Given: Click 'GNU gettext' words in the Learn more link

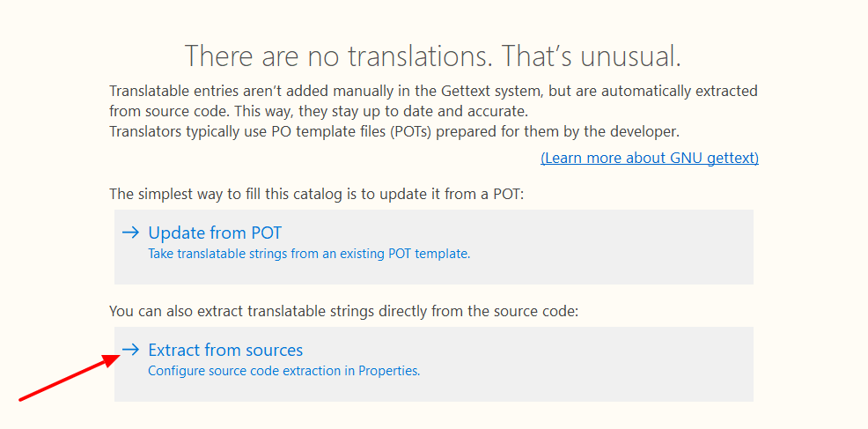Looking at the screenshot, I should coord(713,158).
